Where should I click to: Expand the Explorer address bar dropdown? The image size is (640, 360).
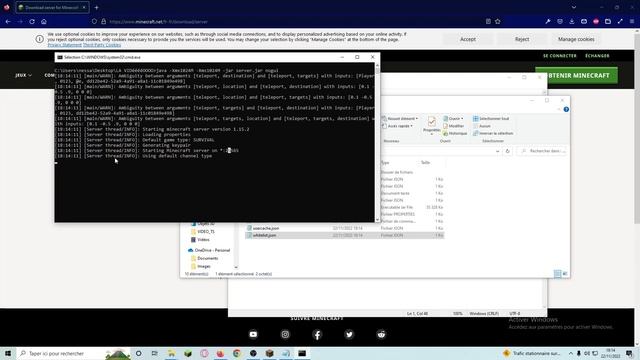point(497,151)
